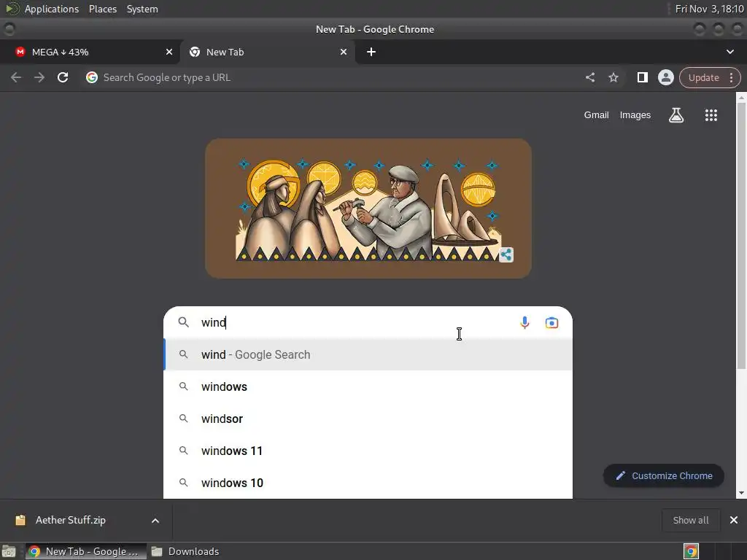Open a new browser tab

point(371,52)
